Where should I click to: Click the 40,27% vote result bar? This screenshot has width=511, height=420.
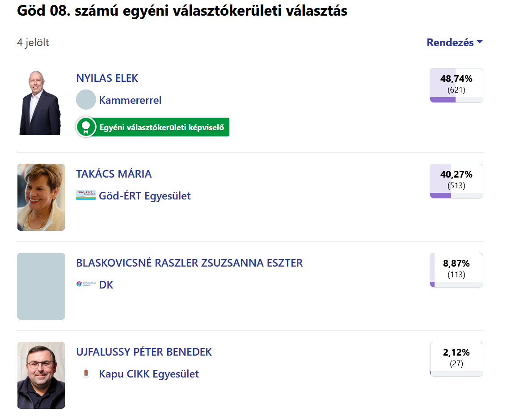pyautogui.click(x=456, y=181)
